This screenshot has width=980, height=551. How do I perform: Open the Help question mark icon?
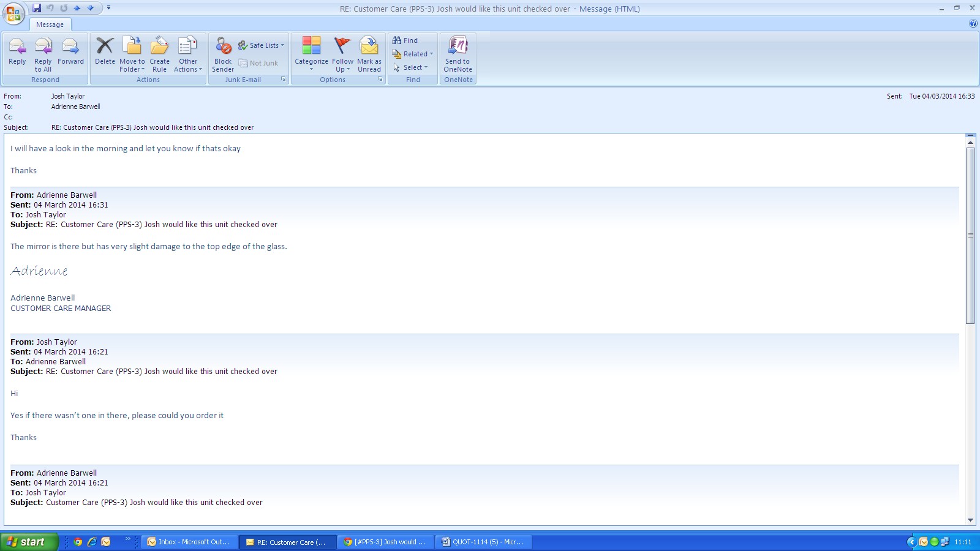click(973, 24)
